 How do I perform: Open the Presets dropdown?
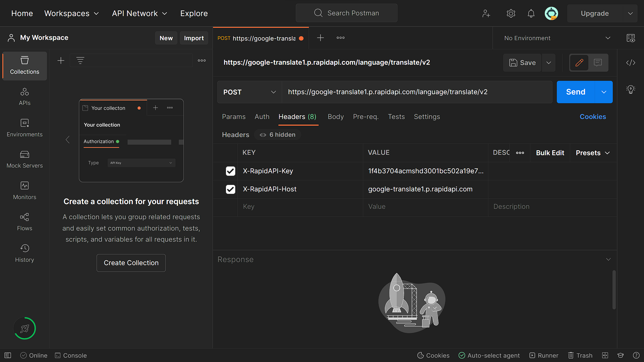click(593, 153)
